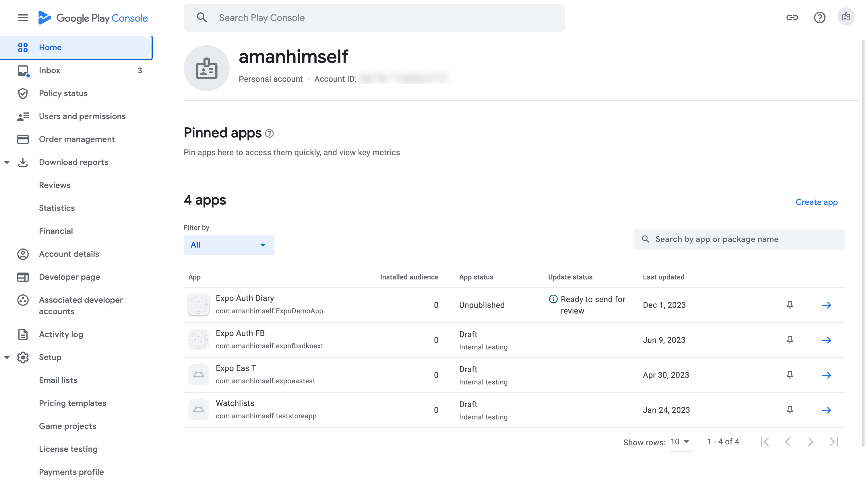
Task: Go to Inbox in sidebar
Action: tap(50, 70)
